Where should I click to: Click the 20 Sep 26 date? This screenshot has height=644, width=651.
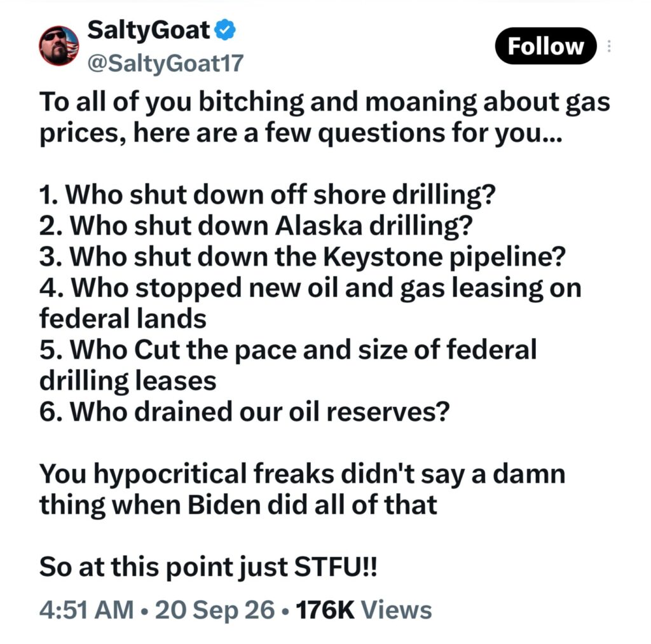pos(215,610)
